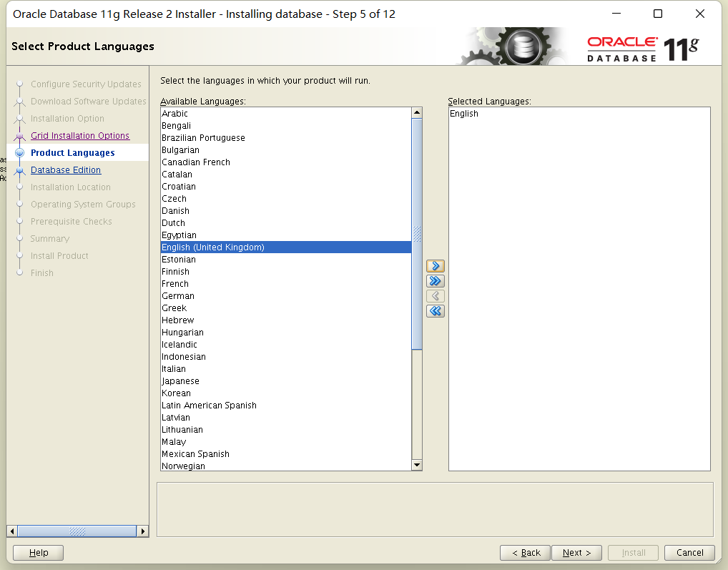Select Dutch language
Screen dimensions: 728x570
[x=286, y=223]
